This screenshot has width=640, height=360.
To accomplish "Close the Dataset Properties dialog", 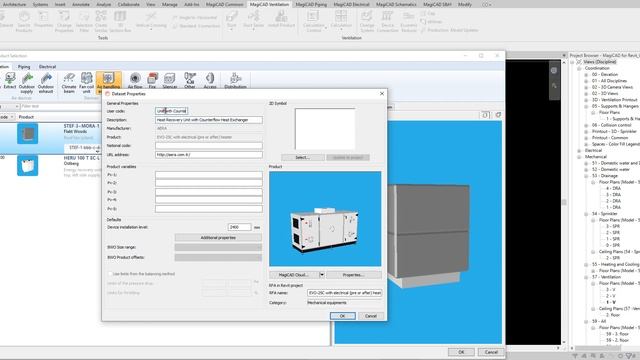I will (382, 93).
